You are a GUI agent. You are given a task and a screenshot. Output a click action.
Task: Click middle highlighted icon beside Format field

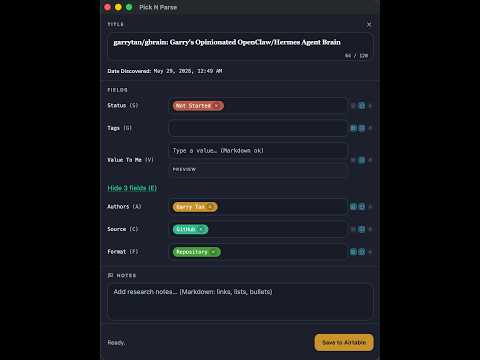coord(361,252)
